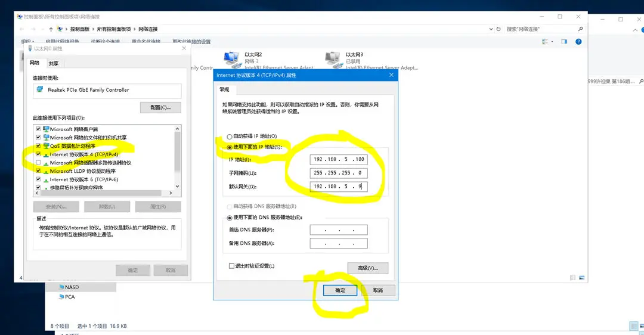Click protocol list horizontal scroll-right arrow
644x335 pixels.
(171, 193)
